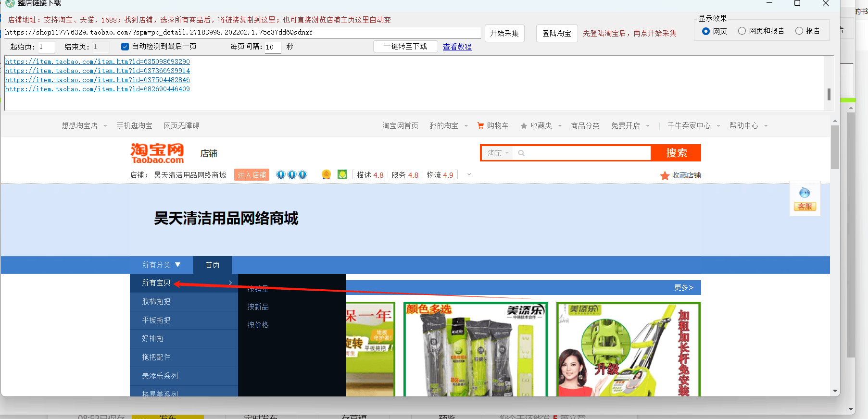
Task: Open the 淘宝 search type dropdown
Action: coord(498,153)
